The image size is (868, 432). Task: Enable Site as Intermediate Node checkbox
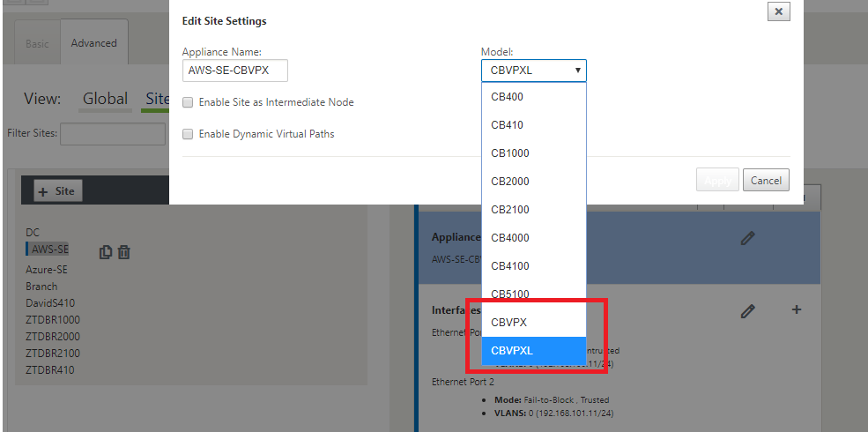[188, 102]
